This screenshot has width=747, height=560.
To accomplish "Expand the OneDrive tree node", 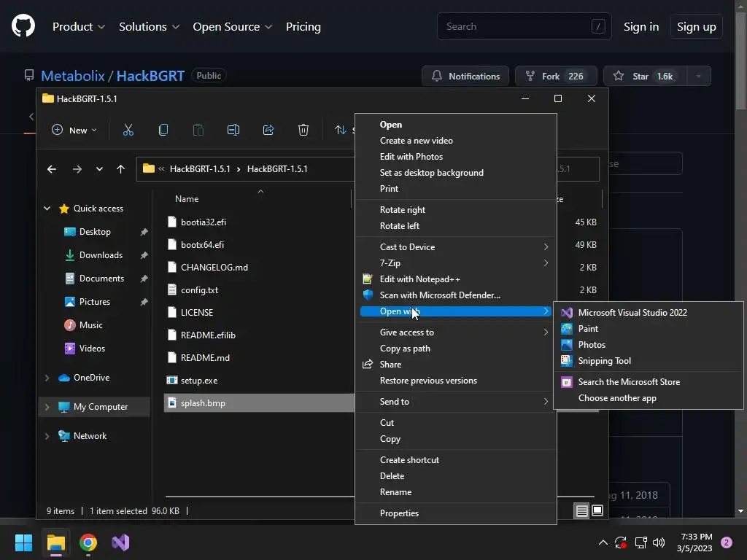I will point(47,378).
